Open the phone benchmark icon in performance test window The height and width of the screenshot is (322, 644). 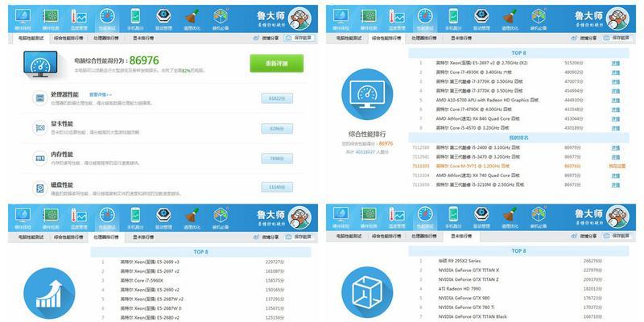coord(135,19)
